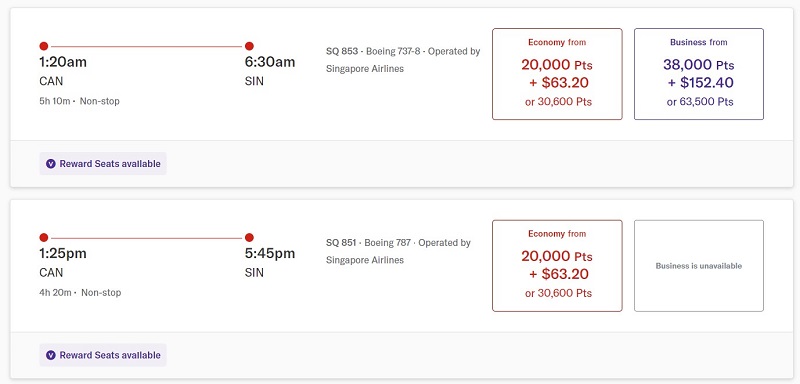Select the Economy fare for the 1:25pm flight
Screen dimensions: 800x384
coord(557,266)
